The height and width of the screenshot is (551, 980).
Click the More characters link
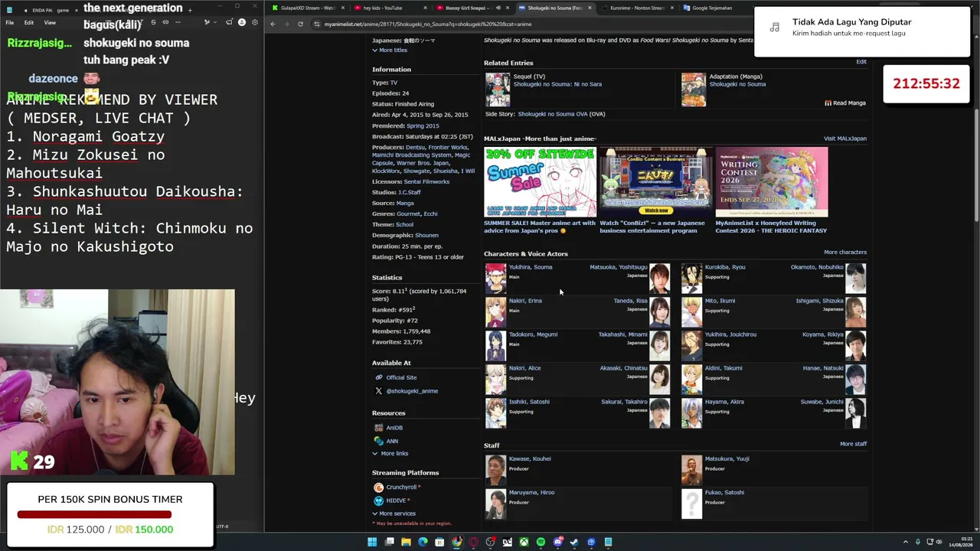click(845, 252)
